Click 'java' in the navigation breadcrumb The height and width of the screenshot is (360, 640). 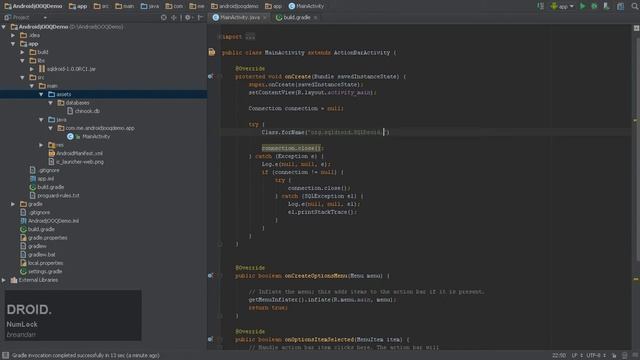150,6
